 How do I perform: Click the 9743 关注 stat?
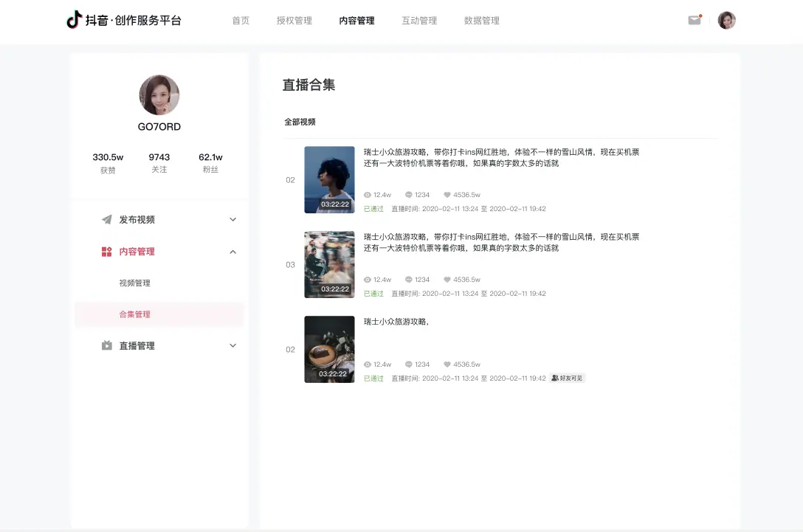click(x=159, y=163)
